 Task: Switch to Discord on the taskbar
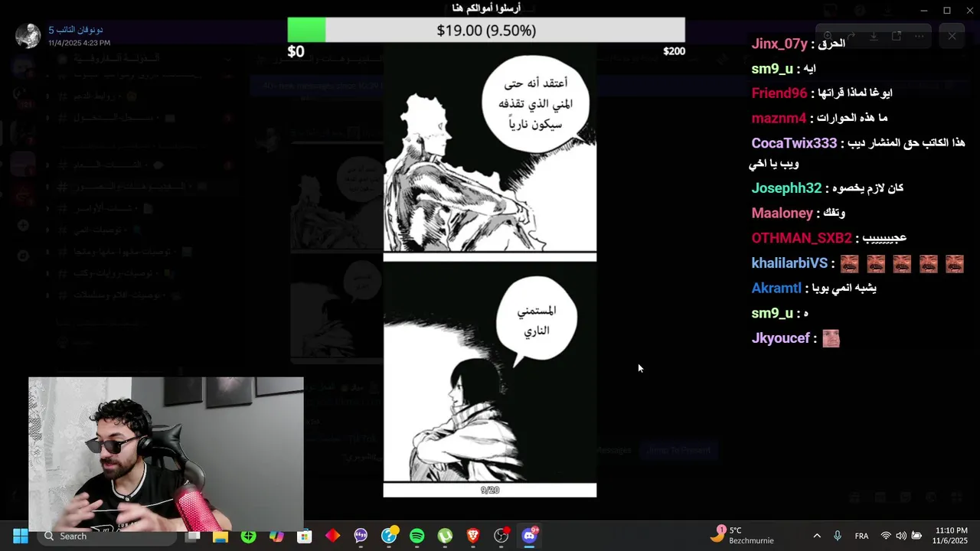pyautogui.click(x=529, y=536)
